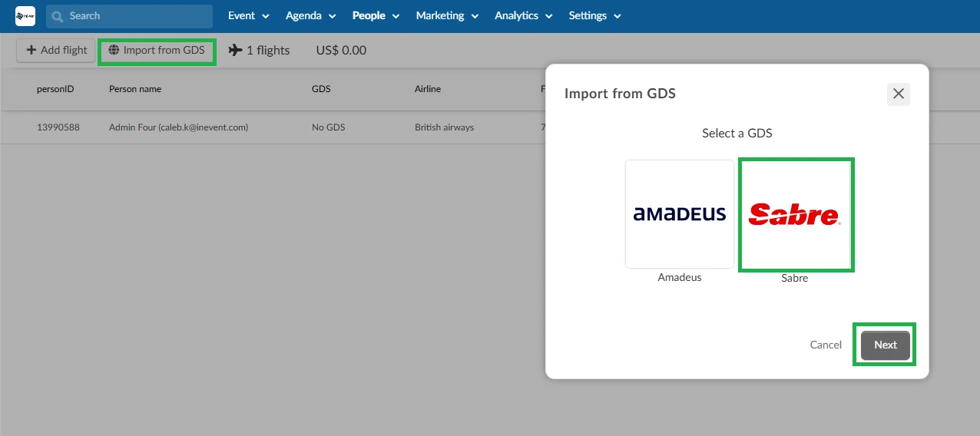Click the Next button
The height and width of the screenshot is (436, 980).
click(x=886, y=345)
